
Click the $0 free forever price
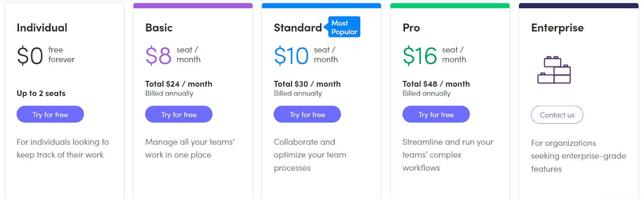point(30,56)
